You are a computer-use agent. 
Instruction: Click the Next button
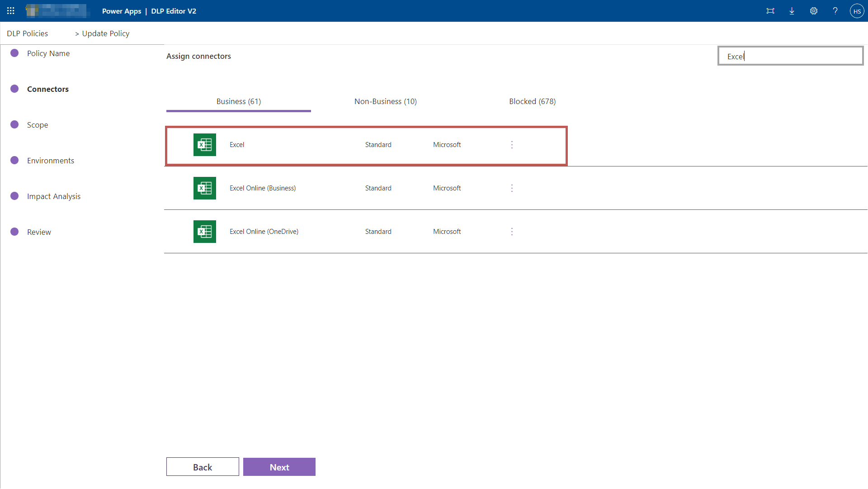click(x=279, y=467)
